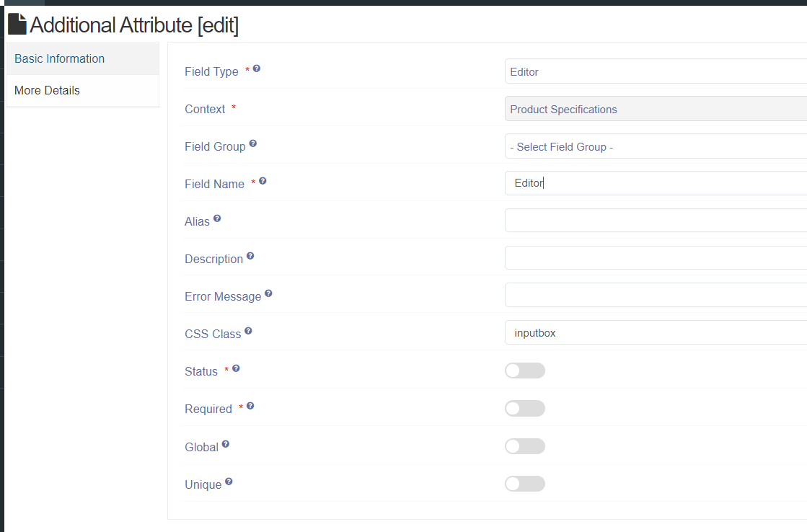Click CSS Class help question icon
This screenshot has width=807, height=532.
point(248,332)
